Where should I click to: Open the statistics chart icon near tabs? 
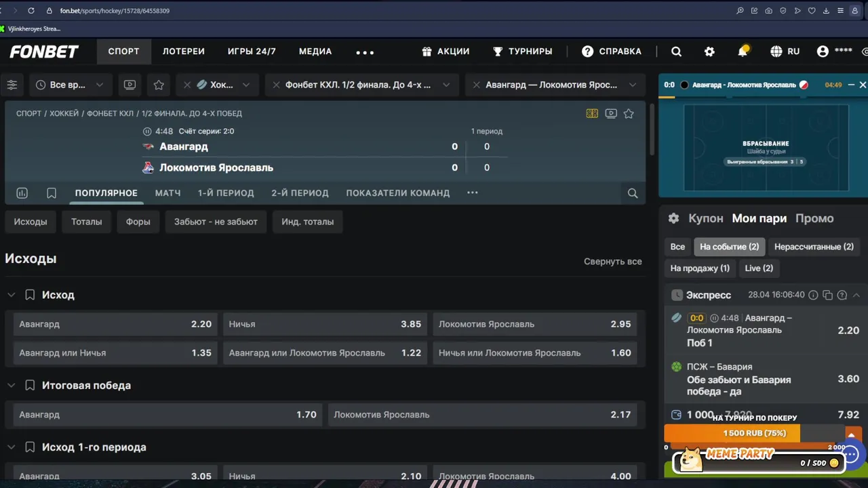(x=22, y=193)
